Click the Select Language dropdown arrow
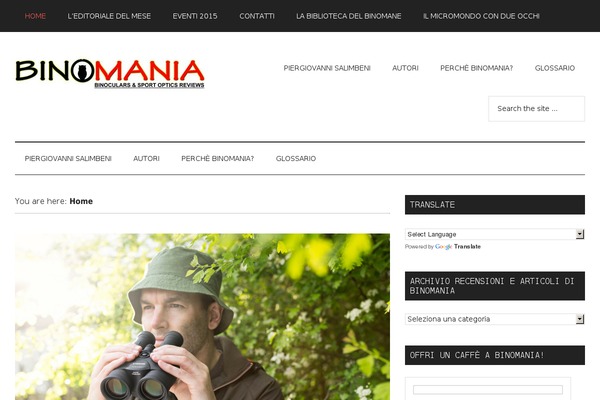Screen dimensions: 600x400 pos(580,234)
